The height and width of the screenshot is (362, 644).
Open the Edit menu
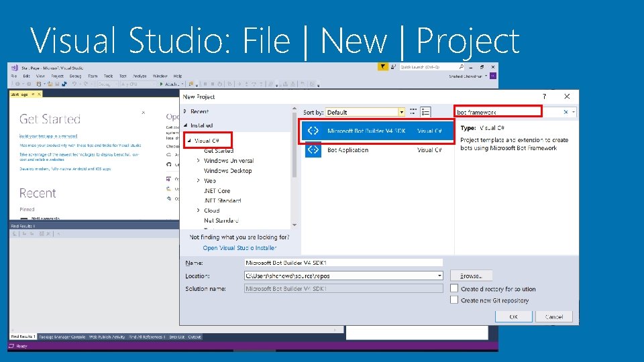26,76
